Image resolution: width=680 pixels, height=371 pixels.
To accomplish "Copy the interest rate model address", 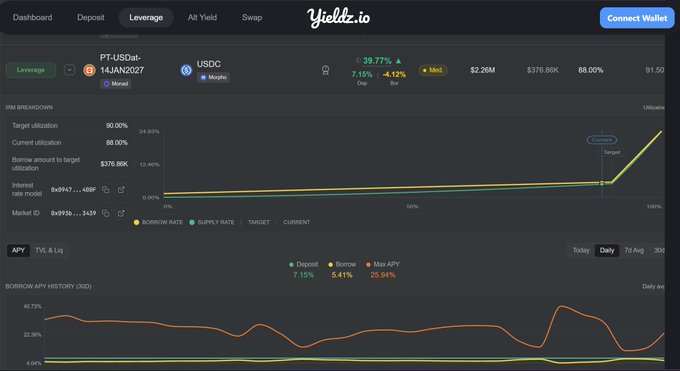I will pyautogui.click(x=105, y=190).
